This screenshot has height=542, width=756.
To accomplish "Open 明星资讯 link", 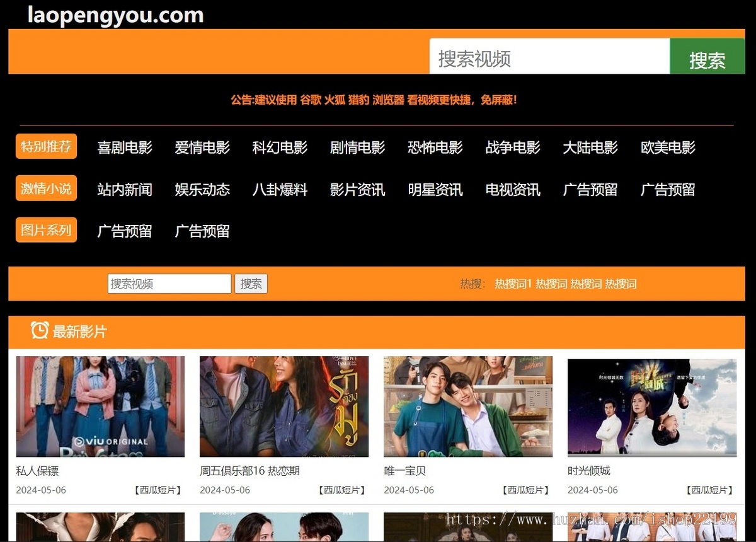I will 435,190.
